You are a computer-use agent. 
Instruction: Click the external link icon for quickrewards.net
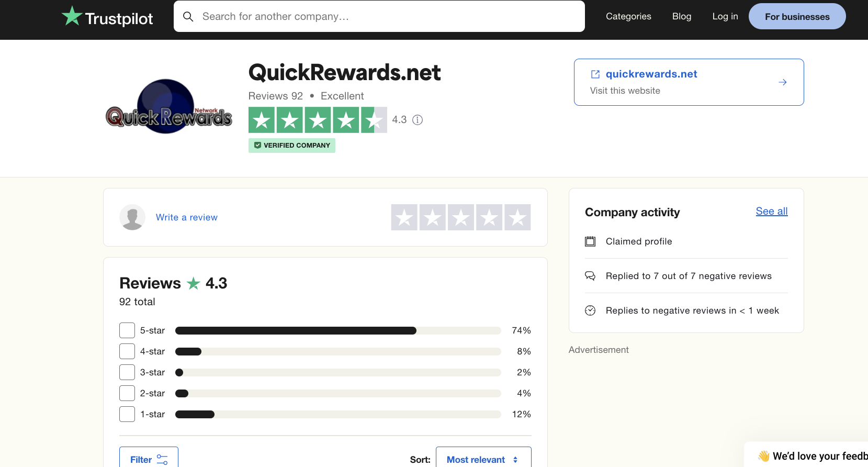(595, 74)
